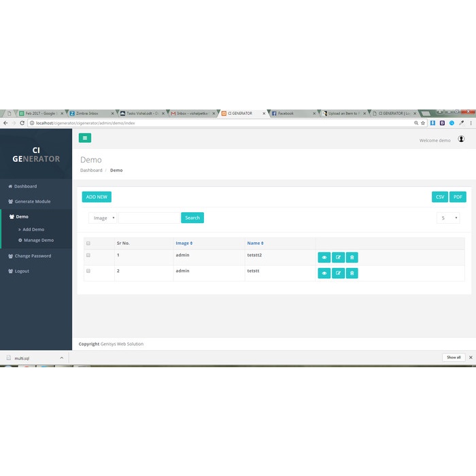Open the blue download extension icon

pos(432,123)
